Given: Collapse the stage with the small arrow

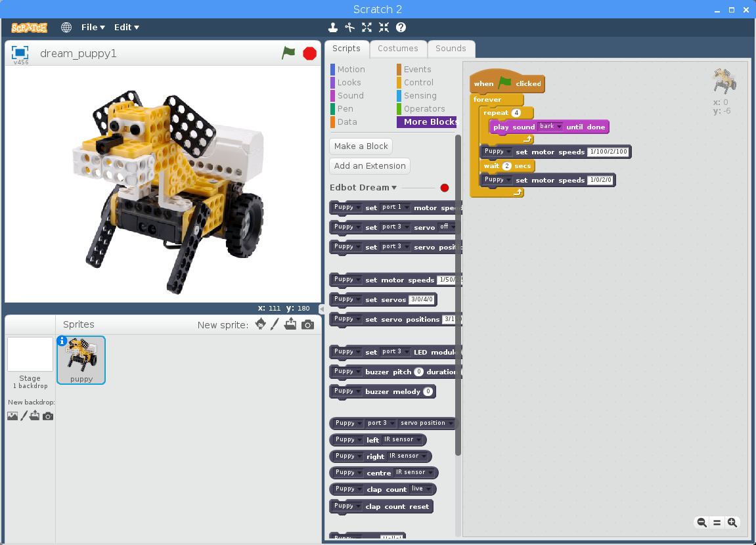Looking at the screenshot, I should click(x=322, y=309).
